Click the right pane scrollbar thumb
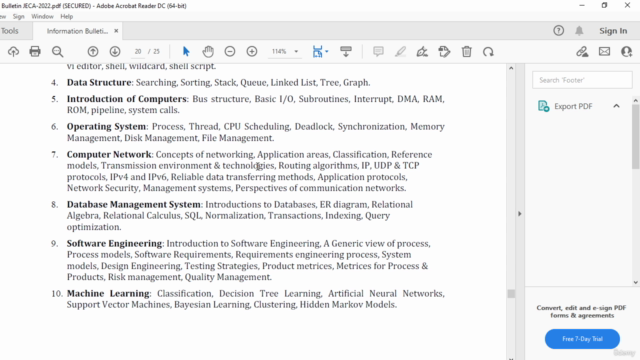 [x=636, y=136]
